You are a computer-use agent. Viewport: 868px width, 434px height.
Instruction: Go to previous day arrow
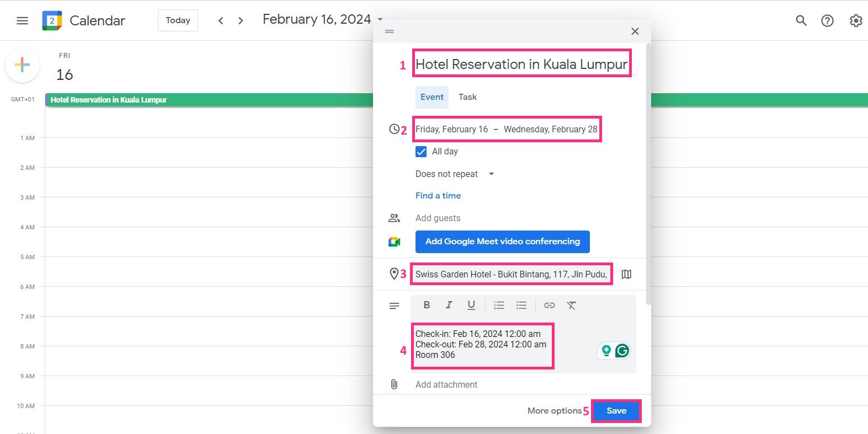click(221, 20)
